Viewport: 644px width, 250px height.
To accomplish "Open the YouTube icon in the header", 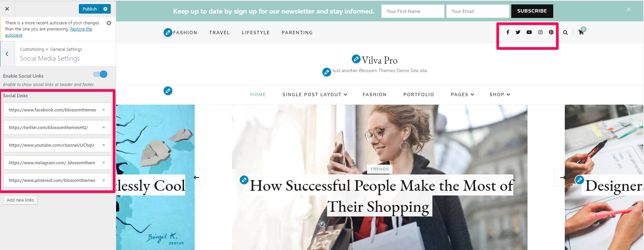I will click(x=529, y=32).
